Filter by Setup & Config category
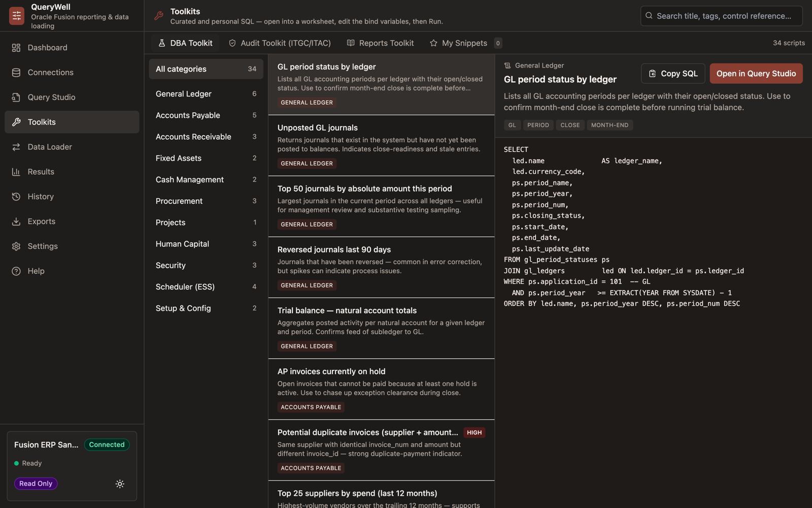Viewport: 812px width, 508px height. click(206, 308)
